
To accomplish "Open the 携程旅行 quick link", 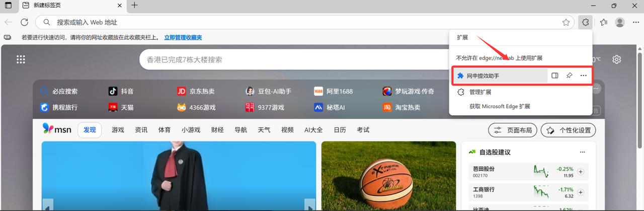I will (59, 107).
